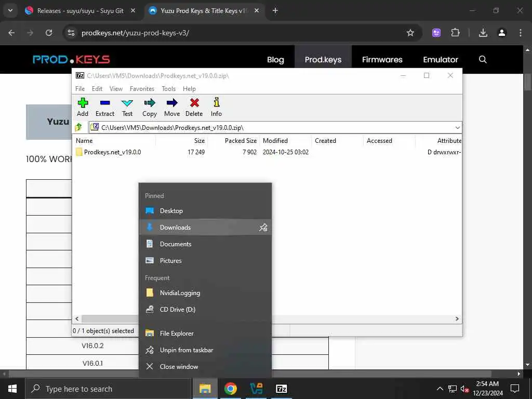Run the Test archive tool
This screenshot has width=532, height=399.
[127, 103]
